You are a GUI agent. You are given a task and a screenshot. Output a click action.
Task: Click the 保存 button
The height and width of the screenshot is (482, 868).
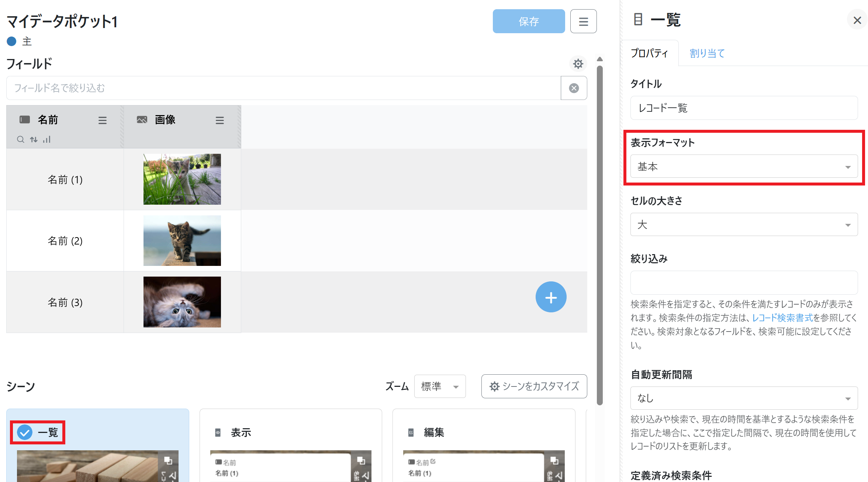coord(528,21)
